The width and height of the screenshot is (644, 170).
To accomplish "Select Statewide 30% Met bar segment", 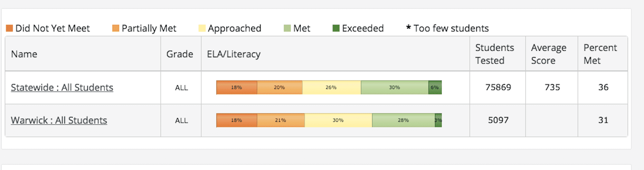I will click(x=394, y=87).
